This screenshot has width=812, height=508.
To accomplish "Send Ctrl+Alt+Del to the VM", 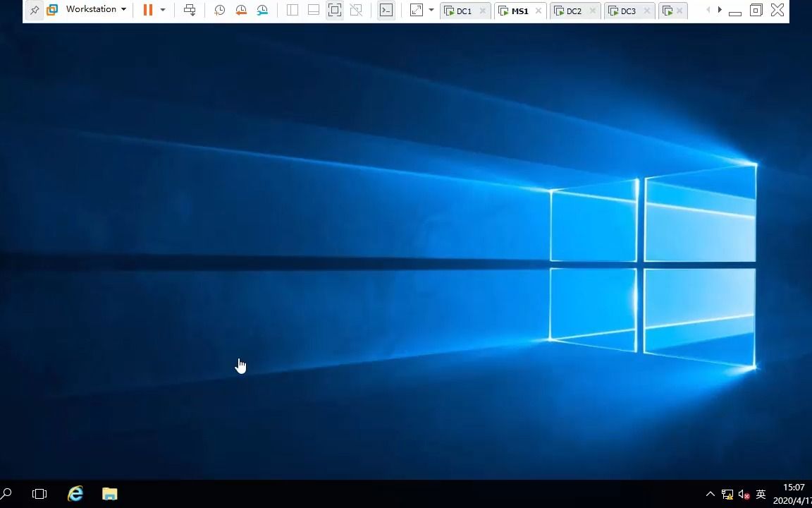I will coord(190,10).
